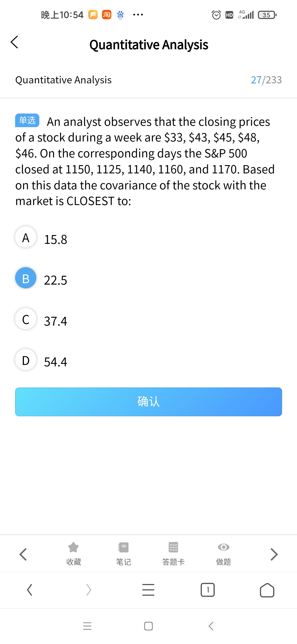Image resolution: width=297 pixels, height=644 pixels.
Task: Open the notes (笔记) icon
Action: tap(123, 547)
